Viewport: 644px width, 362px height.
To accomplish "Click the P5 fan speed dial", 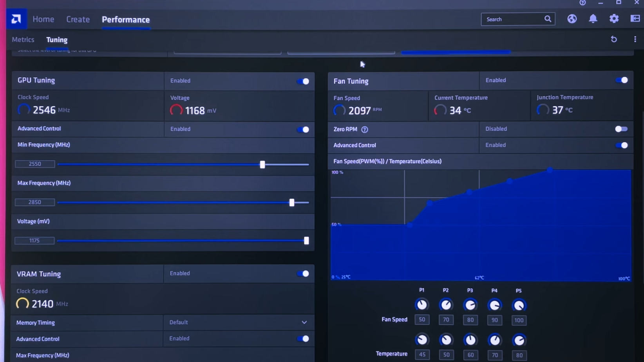I will tap(519, 305).
